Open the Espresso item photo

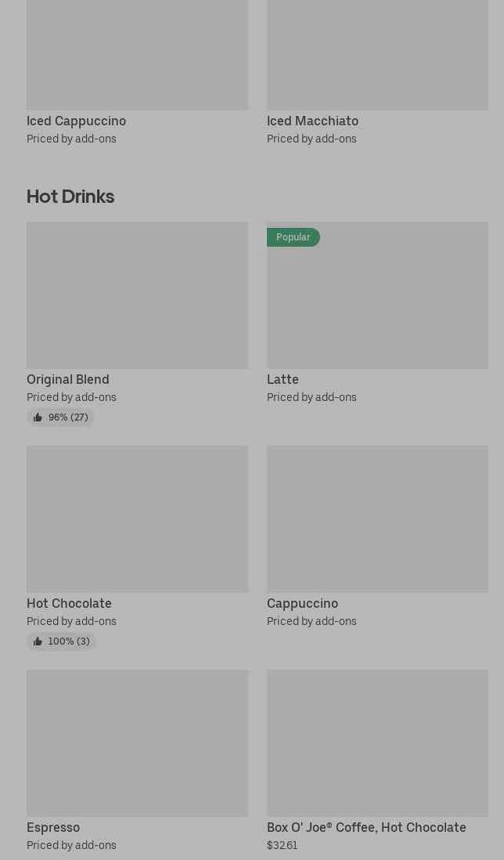(x=137, y=743)
